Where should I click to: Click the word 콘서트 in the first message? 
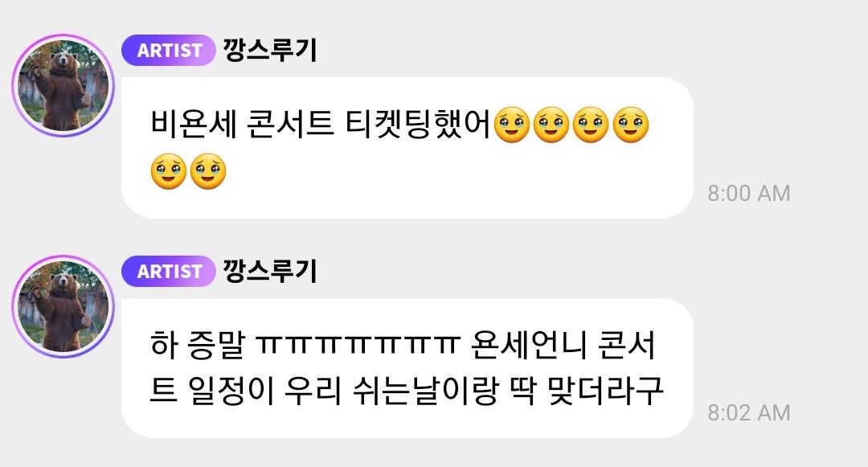tap(289, 125)
